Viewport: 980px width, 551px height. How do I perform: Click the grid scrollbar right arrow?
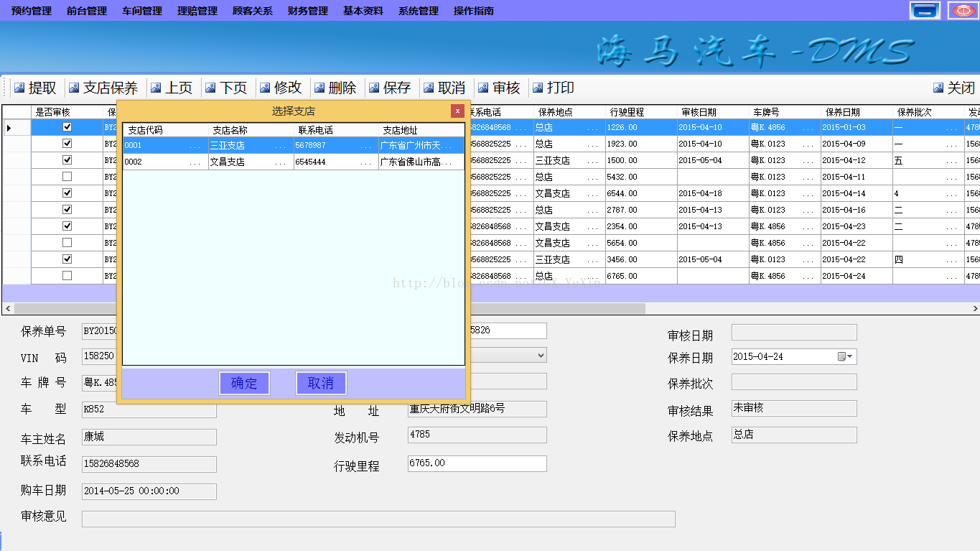coord(976,308)
